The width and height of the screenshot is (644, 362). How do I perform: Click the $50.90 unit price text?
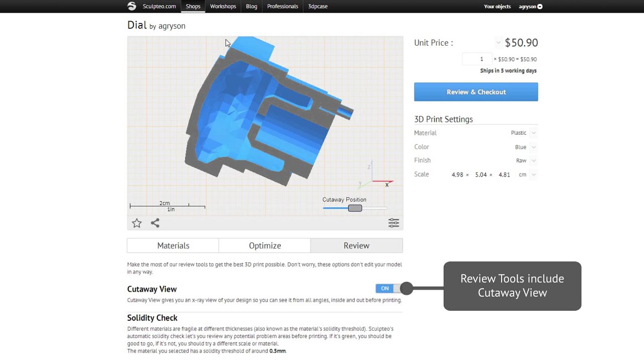[x=521, y=43]
